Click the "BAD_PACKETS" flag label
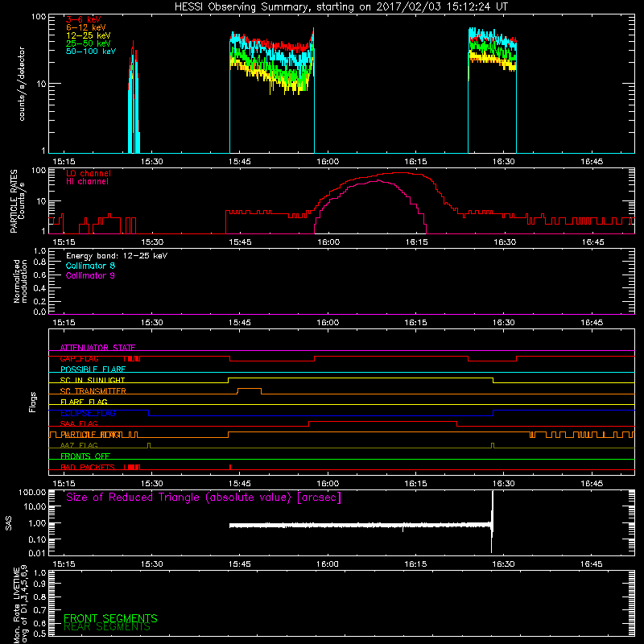 point(88,468)
